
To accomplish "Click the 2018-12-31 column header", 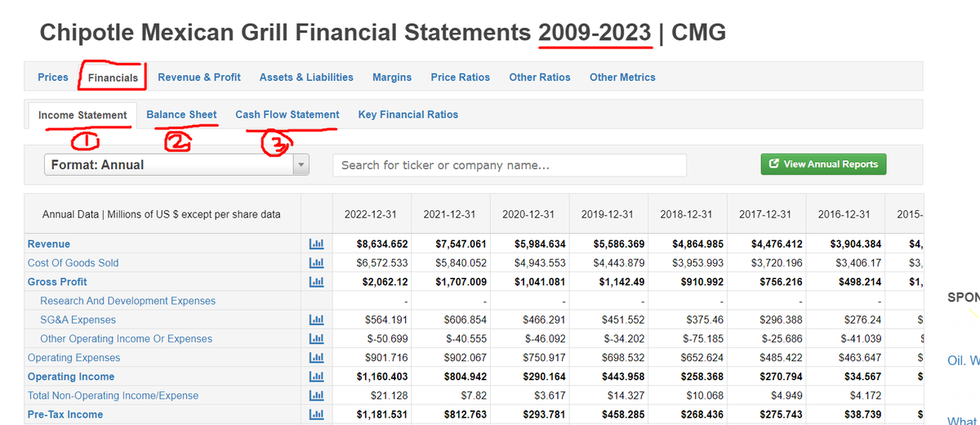I will click(686, 214).
